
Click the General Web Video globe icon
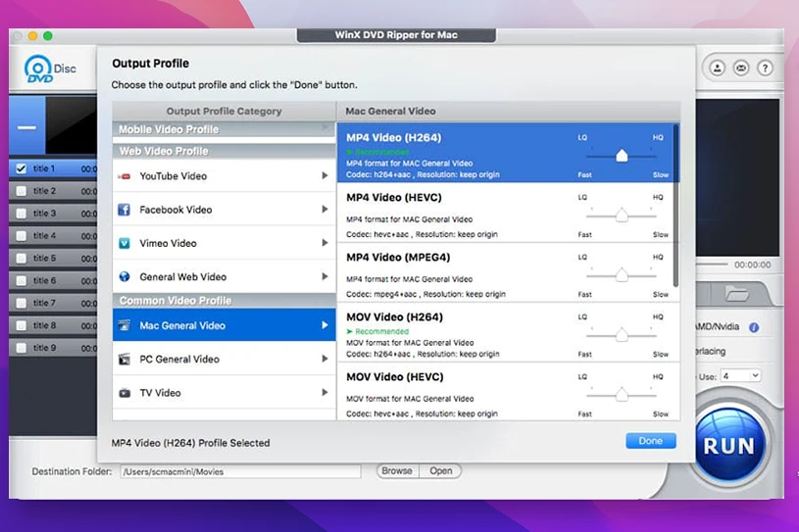124,276
